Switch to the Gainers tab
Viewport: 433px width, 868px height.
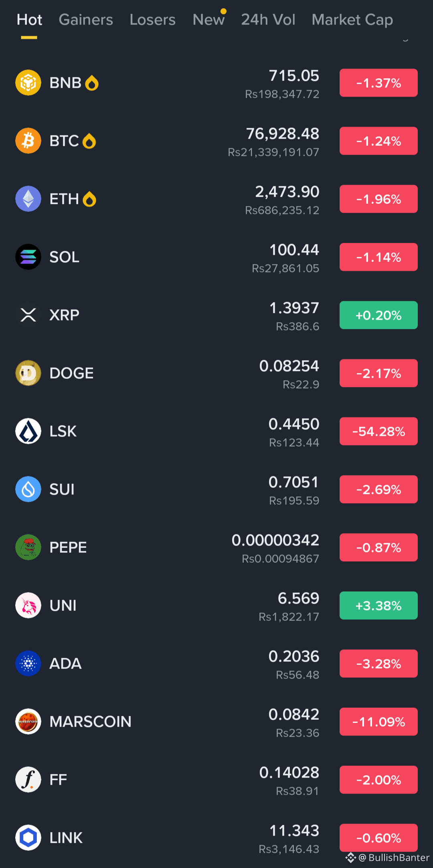click(86, 20)
